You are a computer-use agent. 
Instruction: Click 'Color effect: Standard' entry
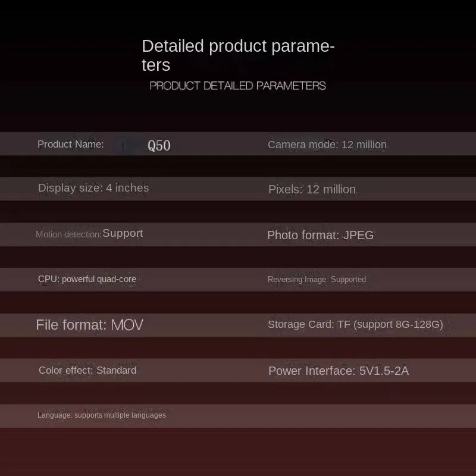click(87, 370)
